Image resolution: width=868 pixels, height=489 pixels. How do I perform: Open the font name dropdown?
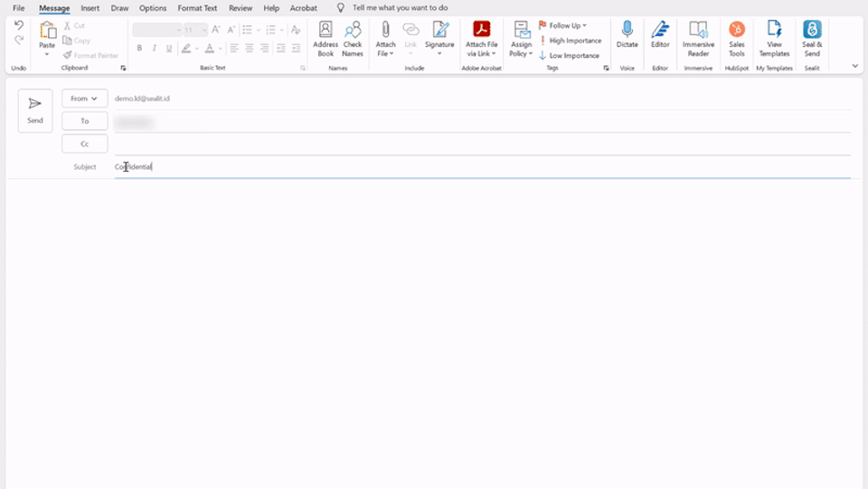(178, 30)
